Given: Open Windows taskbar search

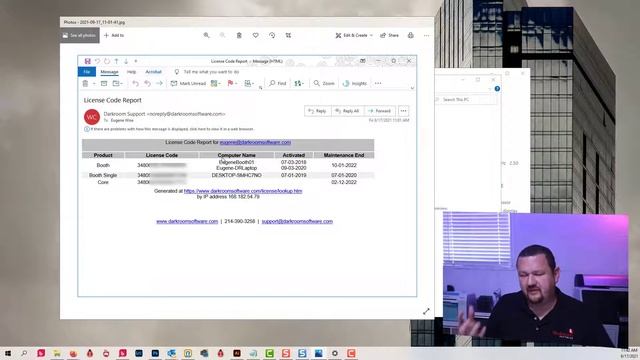Looking at the screenshot, I should (24, 353).
